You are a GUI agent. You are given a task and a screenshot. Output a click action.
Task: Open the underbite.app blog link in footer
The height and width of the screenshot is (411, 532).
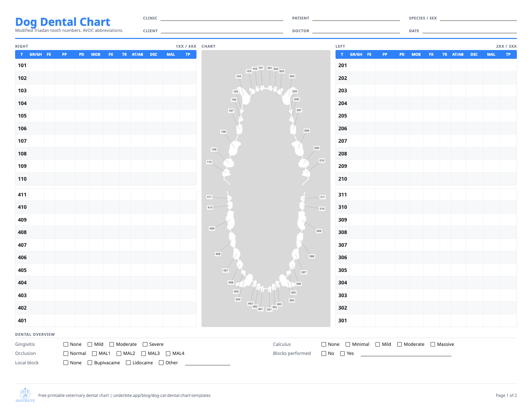coord(162,396)
